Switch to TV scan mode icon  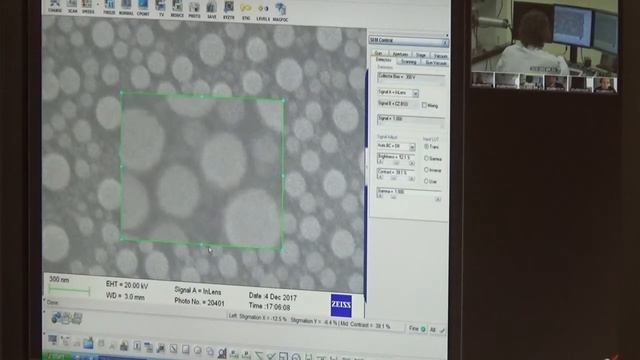coord(161,8)
